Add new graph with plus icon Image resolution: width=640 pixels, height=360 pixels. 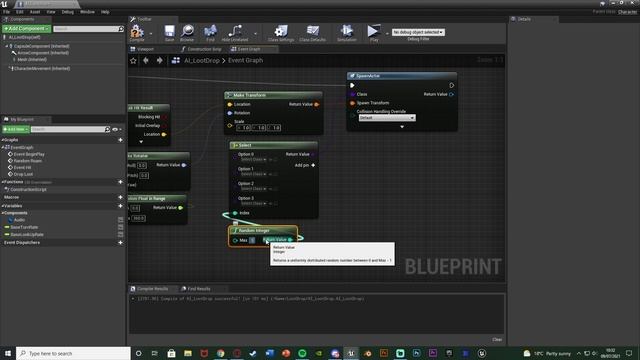(x=120, y=140)
